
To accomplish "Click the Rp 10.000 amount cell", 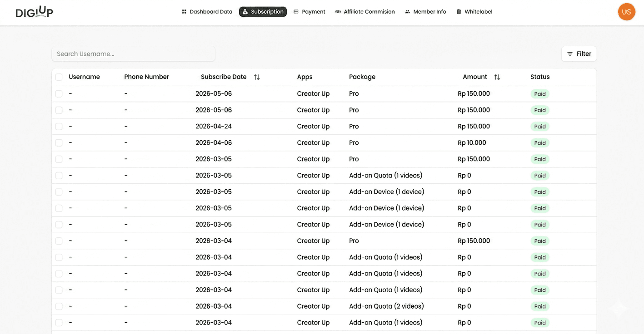I will coord(472,143).
